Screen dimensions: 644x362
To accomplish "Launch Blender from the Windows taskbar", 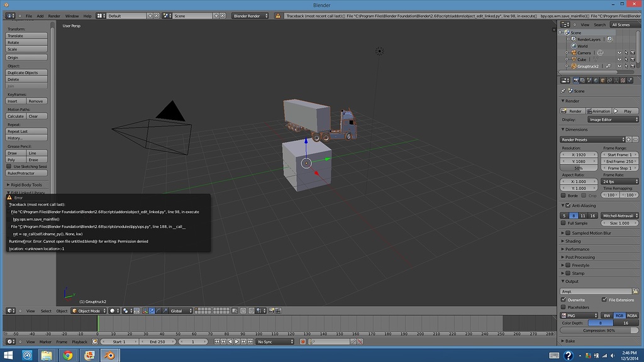I will pos(109,355).
